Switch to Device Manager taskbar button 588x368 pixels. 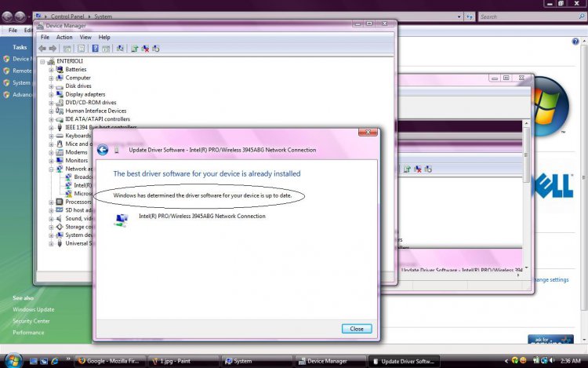(330, 361)
